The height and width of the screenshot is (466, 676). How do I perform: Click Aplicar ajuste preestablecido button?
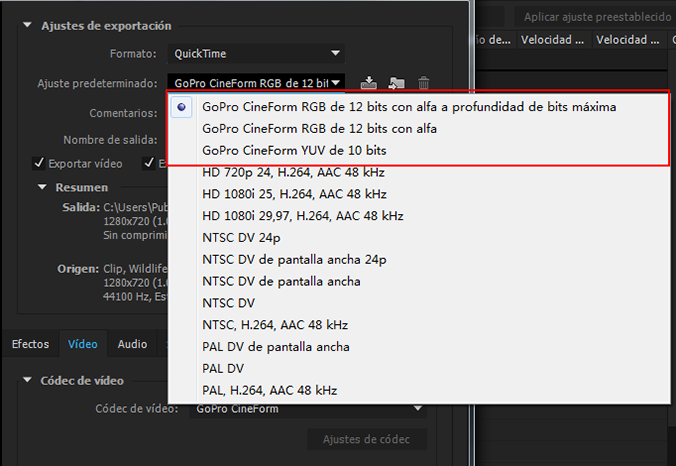click(x=597, y=17)
